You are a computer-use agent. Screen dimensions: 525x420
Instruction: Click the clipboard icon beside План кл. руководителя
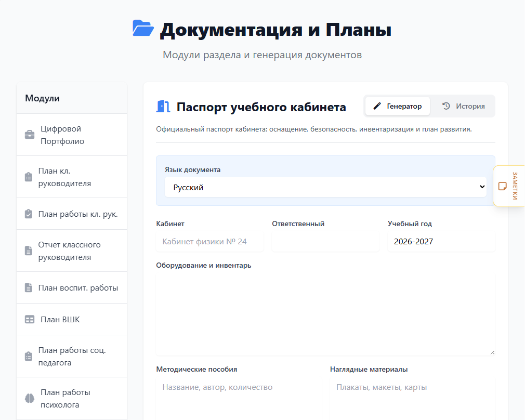coord(29,177)
